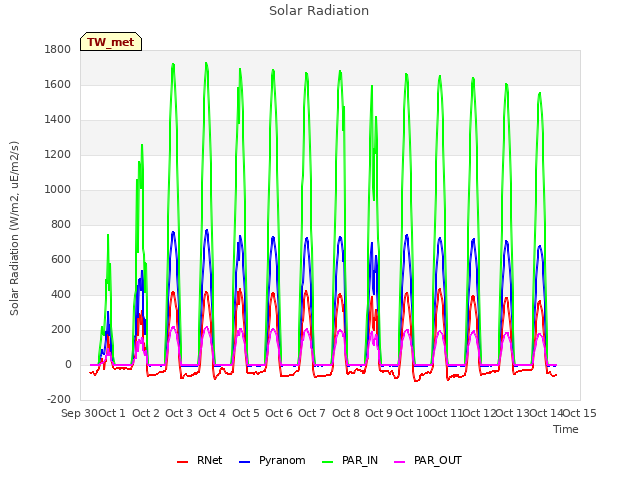
Task: Click the 1400 y-axis tick label
Action: pyautogui.click(x=58, y=120)
